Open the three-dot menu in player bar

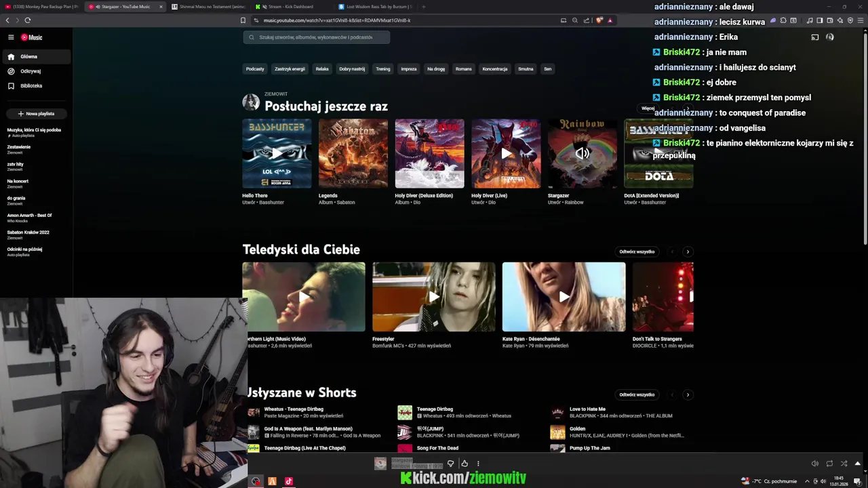478,464
